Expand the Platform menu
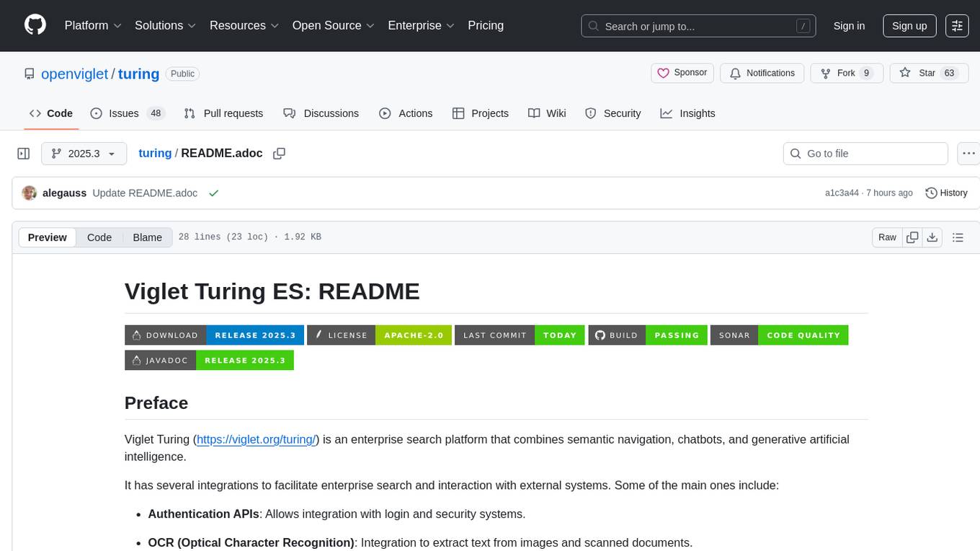The image size is (980, 551). click(x=93, y=25)
